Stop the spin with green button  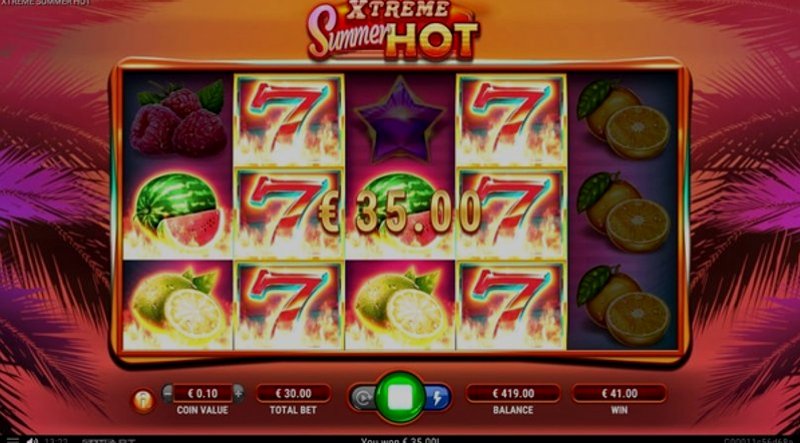pyautogui.click(x=400, y=398)
